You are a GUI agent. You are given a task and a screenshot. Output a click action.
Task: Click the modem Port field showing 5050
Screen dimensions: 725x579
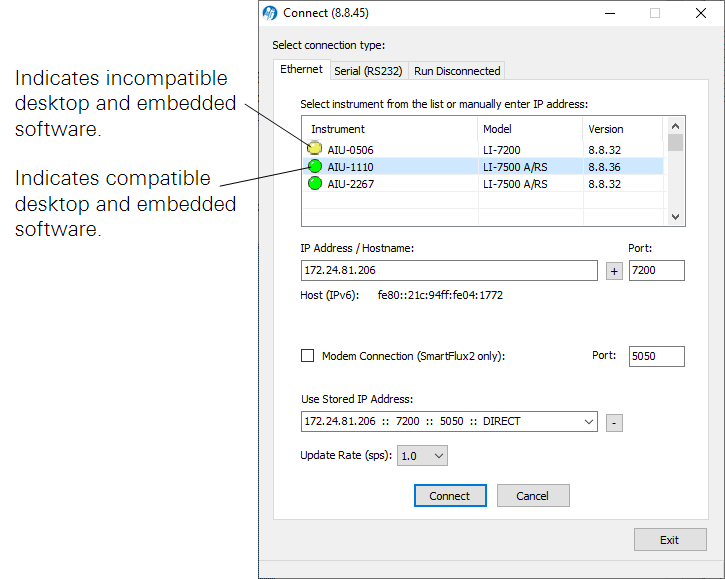[657, 356]
